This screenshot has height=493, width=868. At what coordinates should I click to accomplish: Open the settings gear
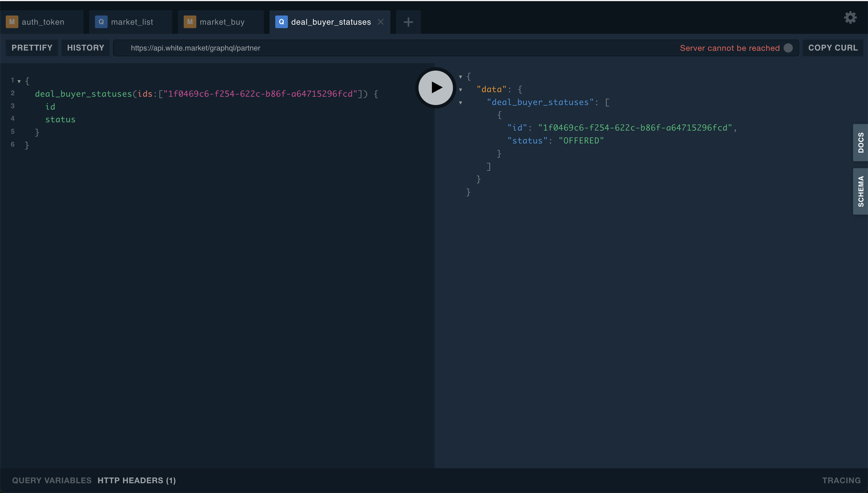850,18
